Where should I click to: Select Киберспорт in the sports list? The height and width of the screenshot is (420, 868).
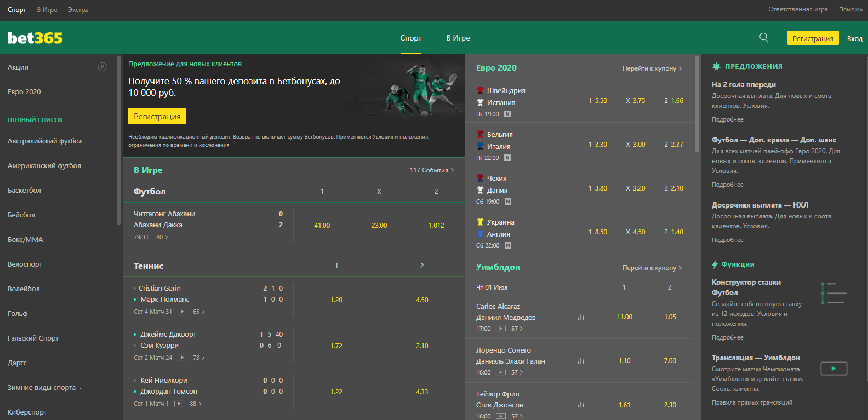tap(27, 412)
